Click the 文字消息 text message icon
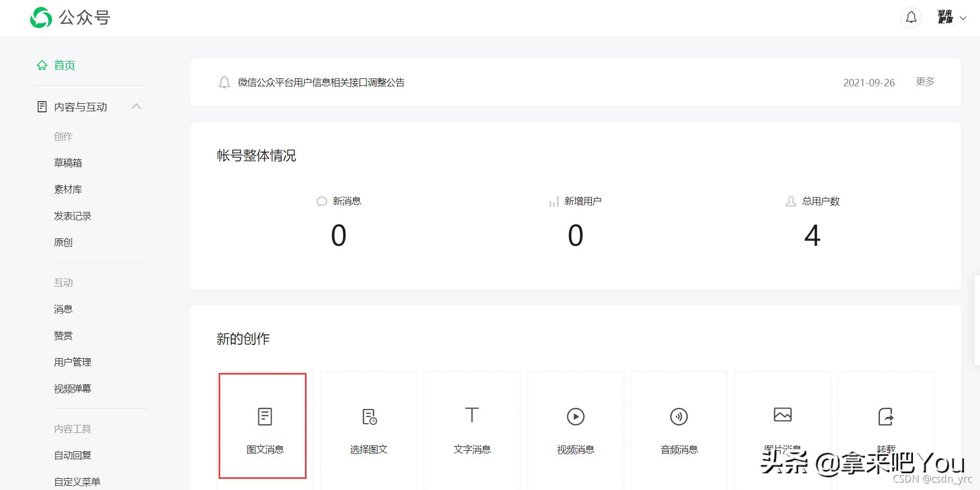Image resolution: width=980 pixels, height=490 pixels. pos(471,416)
